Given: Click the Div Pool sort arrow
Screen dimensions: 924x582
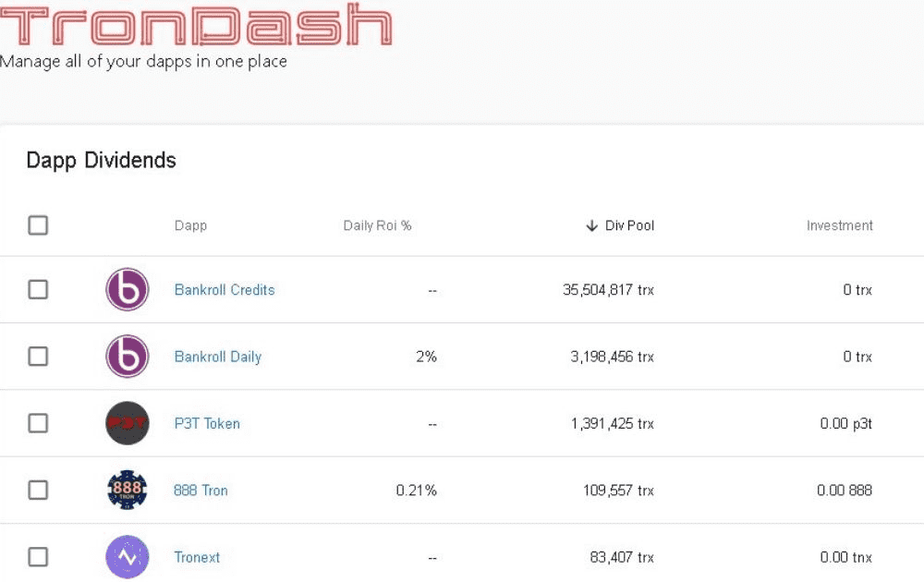Looking at the screenshot, I should pyautogui.click(x=590, y=224).
